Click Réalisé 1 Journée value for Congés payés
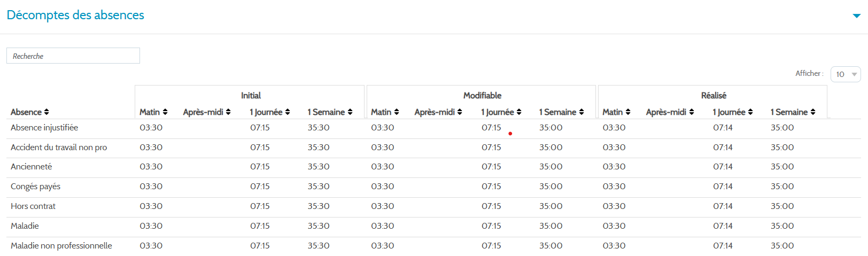Image resolution: width=868 pixels, height=256 pixels. (723, 187)
